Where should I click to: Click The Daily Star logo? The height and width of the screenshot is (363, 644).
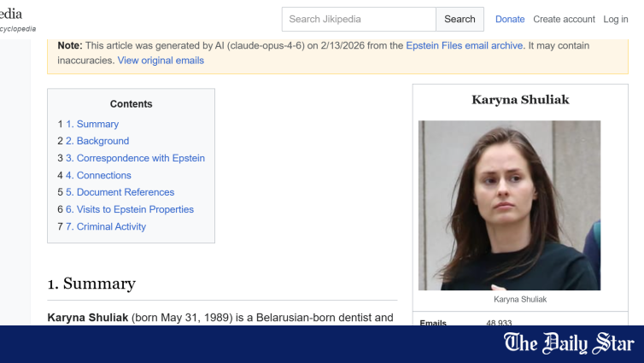point(569,343)
